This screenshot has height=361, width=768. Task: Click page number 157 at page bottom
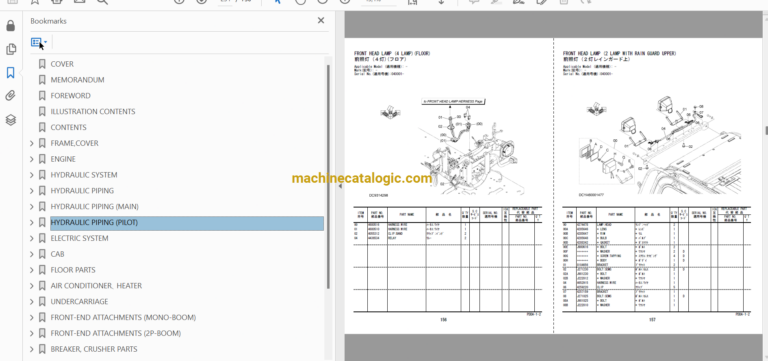pyautogui.click(x=652, y=320)
